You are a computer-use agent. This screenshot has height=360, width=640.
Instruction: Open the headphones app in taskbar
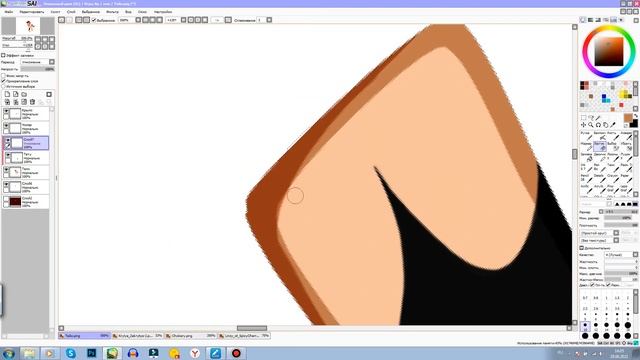point(133,353)
